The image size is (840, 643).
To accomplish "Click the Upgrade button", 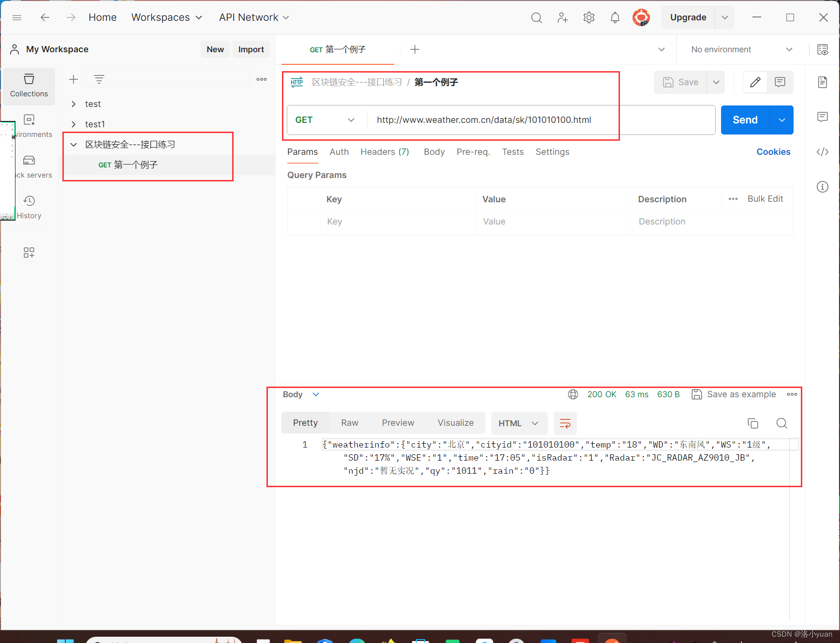I will (x=688, y=17).
